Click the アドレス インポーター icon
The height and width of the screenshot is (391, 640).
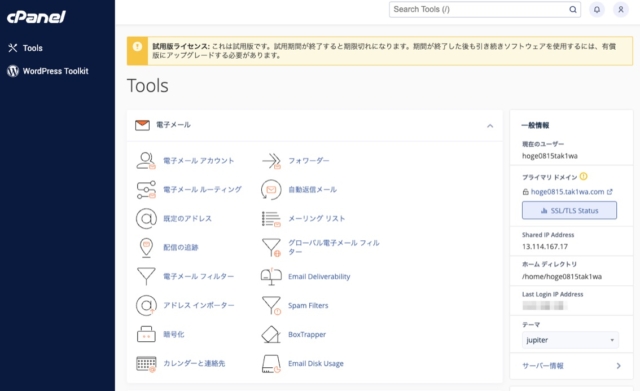tap(146, 305)
